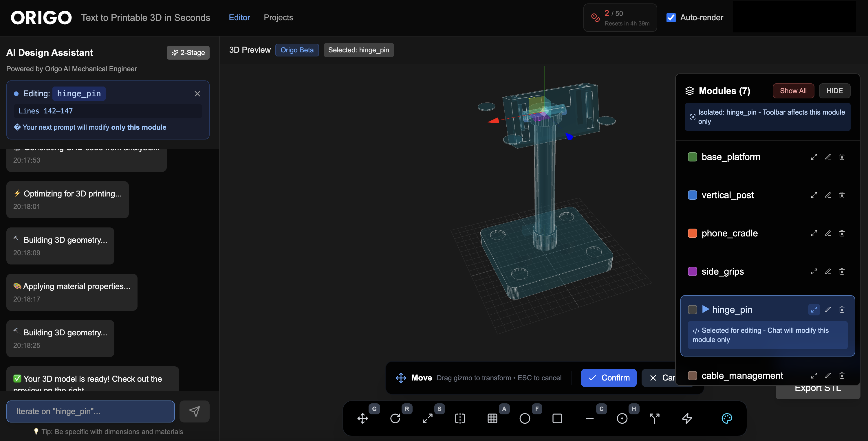Open the Editor tab in the top bar
This screenshot has width=868, height=441.
click(x=239, y=18)
